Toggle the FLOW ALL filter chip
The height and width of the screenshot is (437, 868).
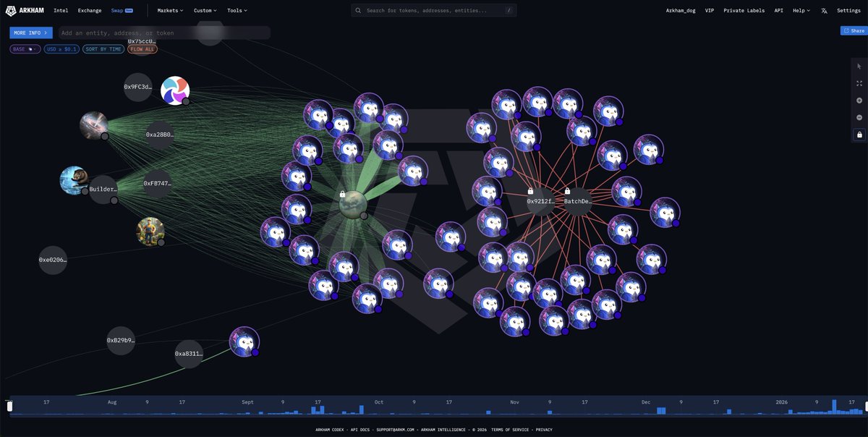(142, 49)
